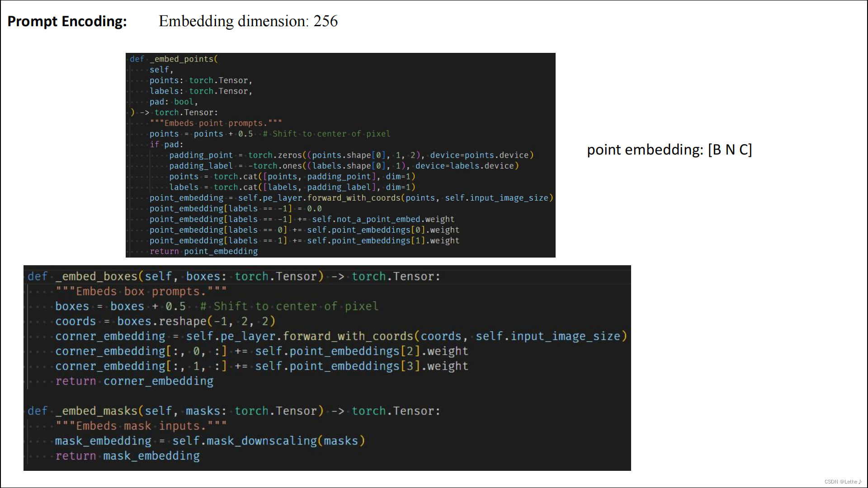Screen dimensions: 868x488
Task: Click 'return mask_embedding' statement
Action: (x=127, y=456)
